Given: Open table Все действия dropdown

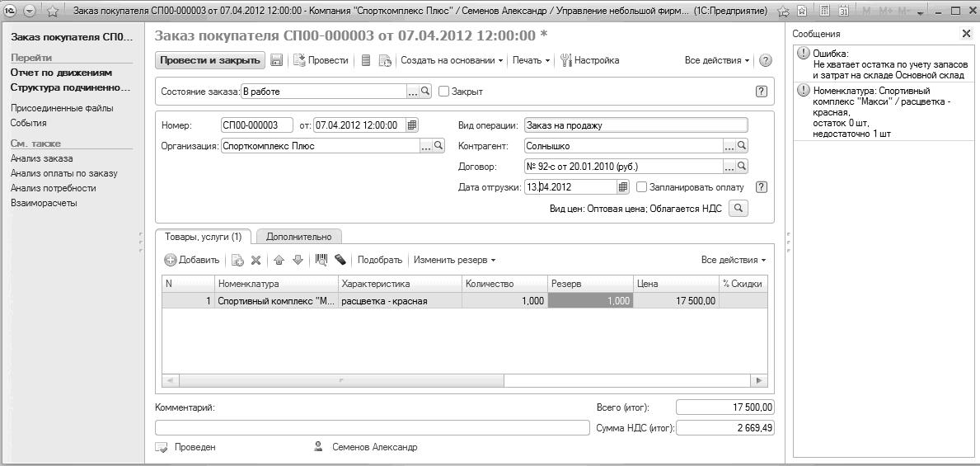Looking at the screenshot, I should pyautogui.click(x=734, y=260).
